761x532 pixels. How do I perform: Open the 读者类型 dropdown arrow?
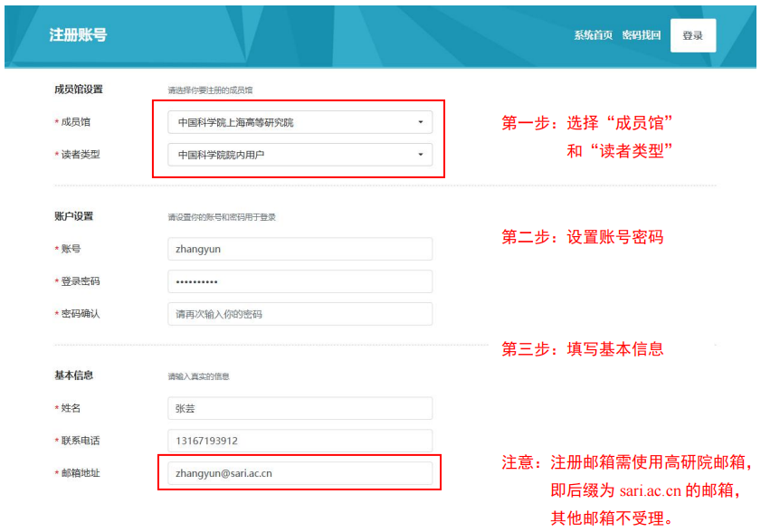(420, 155)
